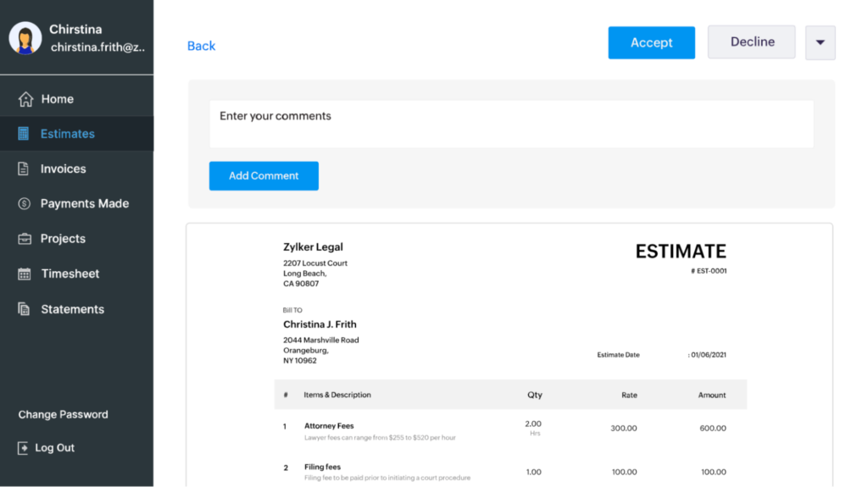Expand the dropdown arrow beside Decline
This screenshot has height=487, width=868.
pyautogui.click(x=821, y=42)
